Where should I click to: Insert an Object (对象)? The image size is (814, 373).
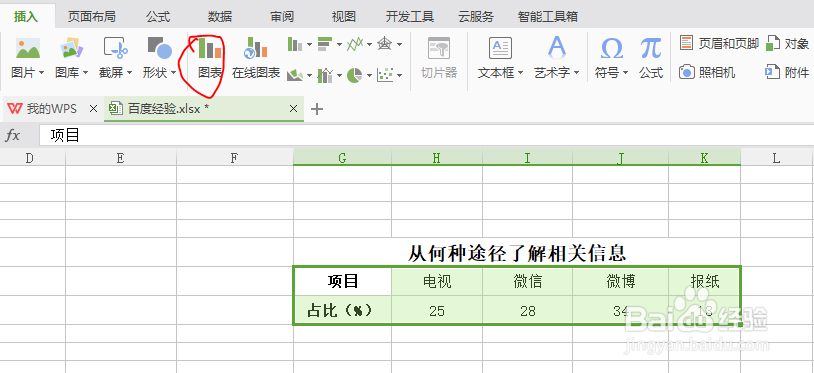(x=788, y=44)
